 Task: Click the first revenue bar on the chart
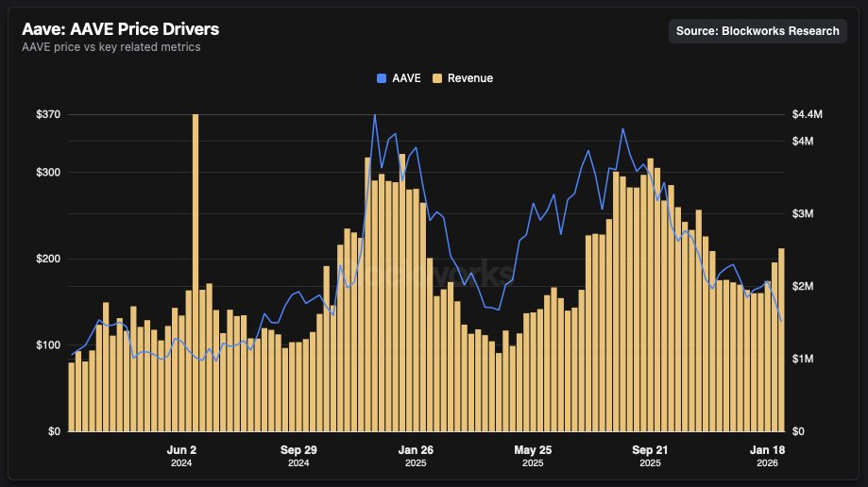(72, 396)
